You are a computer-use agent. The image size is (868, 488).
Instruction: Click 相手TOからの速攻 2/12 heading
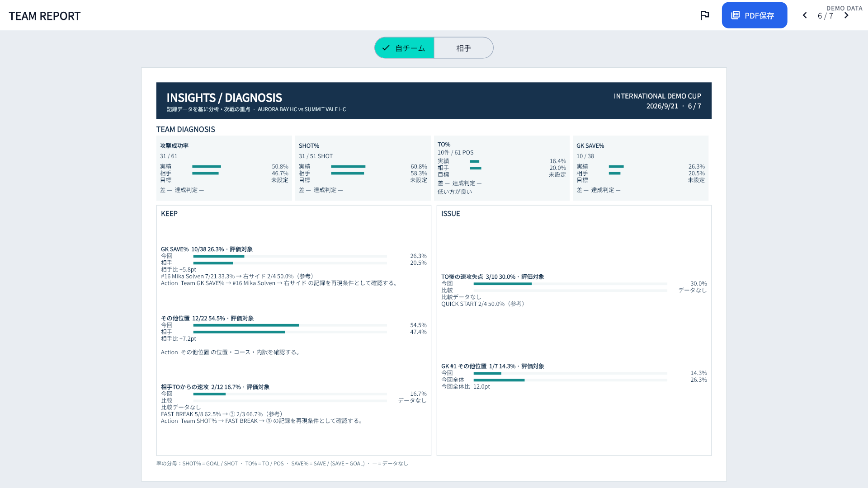(215, 387)
